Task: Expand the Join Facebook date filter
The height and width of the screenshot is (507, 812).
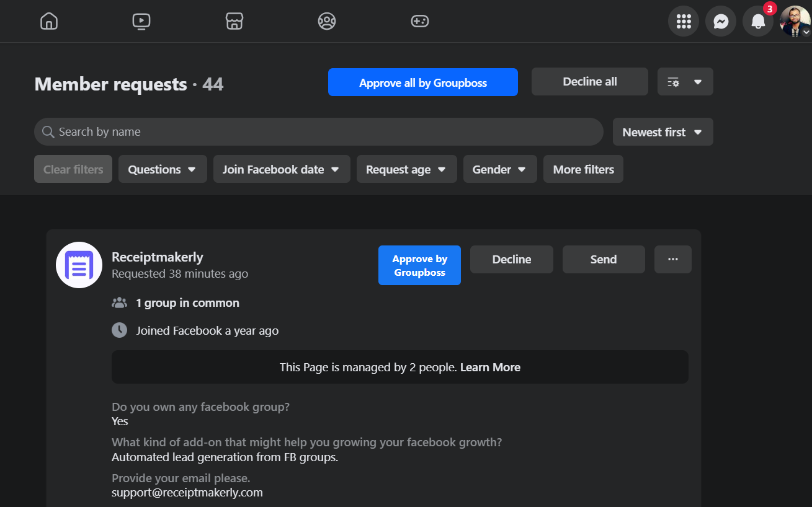Action: coord(282,169)
